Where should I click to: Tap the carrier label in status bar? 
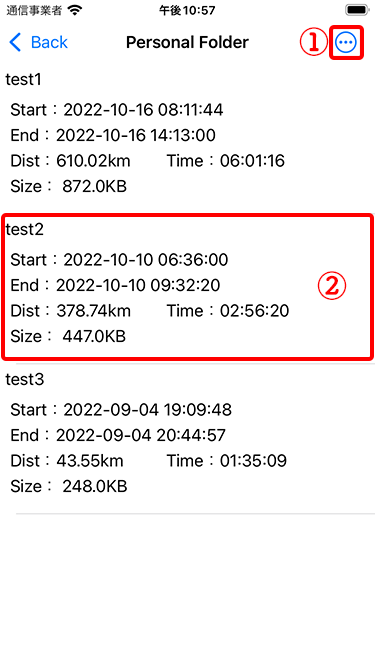[x=34, y=10]
